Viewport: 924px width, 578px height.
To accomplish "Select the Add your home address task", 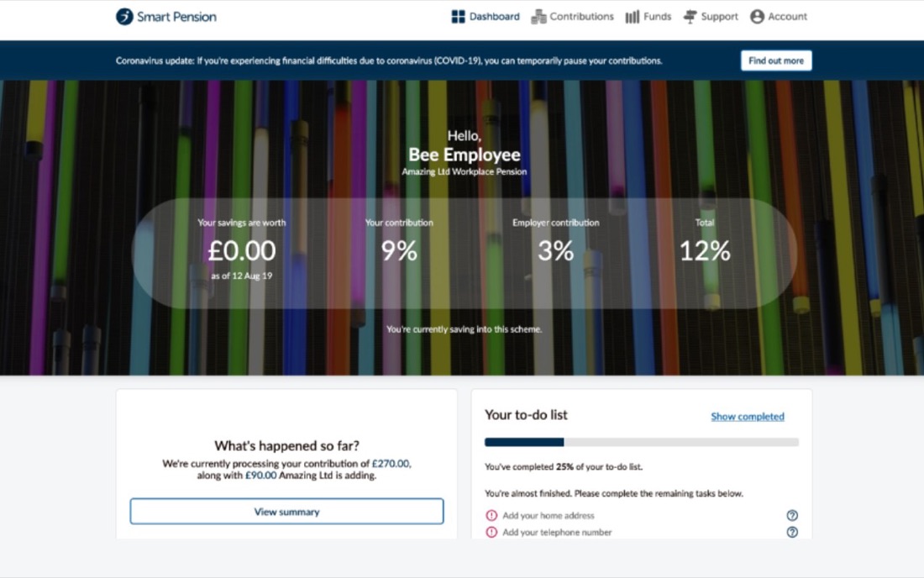I will (x=549, y=516).
